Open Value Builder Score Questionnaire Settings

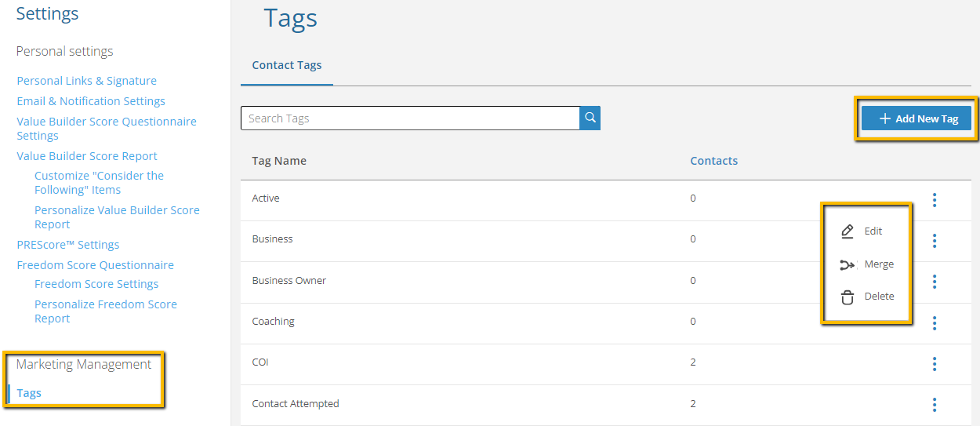point(107,129)
